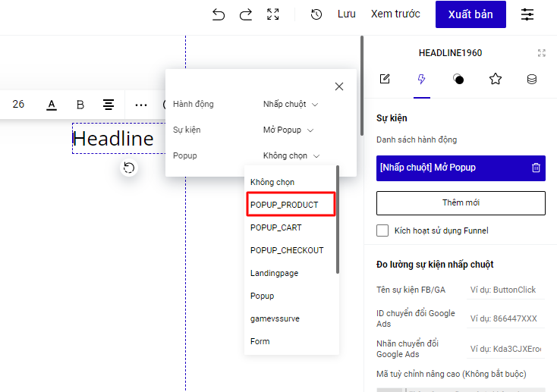
Task: Expand the Mở Popup event dropdown
Action: coord(288,130)
